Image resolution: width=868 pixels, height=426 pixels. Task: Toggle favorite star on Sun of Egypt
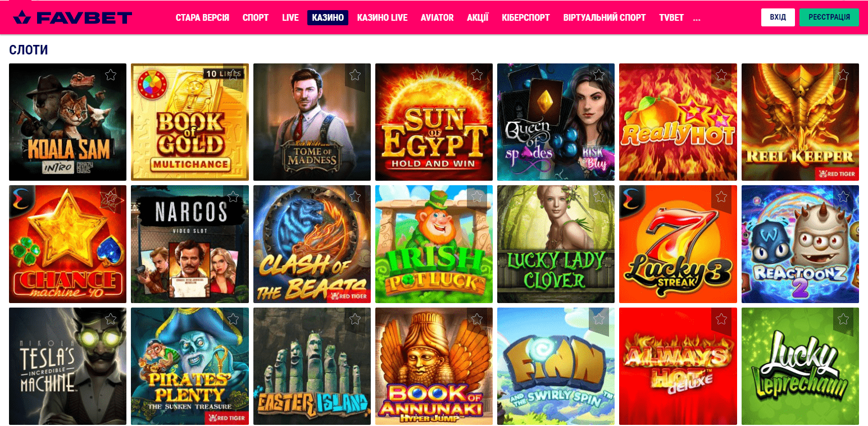pyautogui.click(x=477, y=75)
